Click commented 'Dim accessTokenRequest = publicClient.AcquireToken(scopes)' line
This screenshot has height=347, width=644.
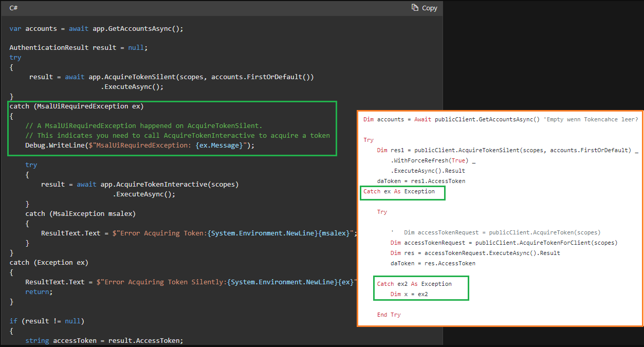tap(495, 232)
